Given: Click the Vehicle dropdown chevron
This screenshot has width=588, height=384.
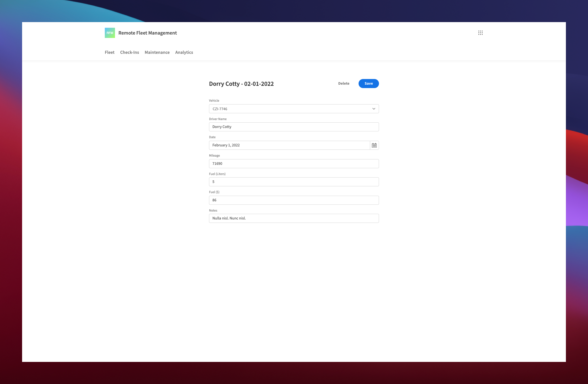Looking at the screenshot, I should 374,108.
